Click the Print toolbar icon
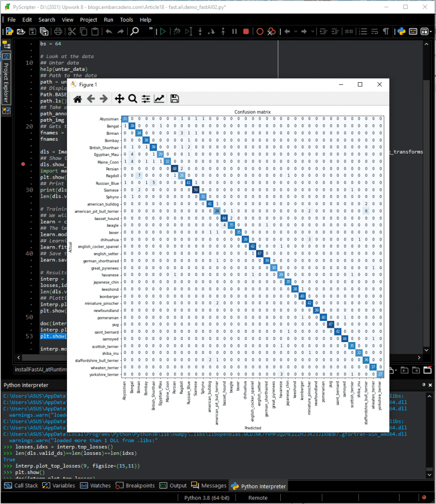This screenshot has height=504, width=436. (x=58, y=31)
